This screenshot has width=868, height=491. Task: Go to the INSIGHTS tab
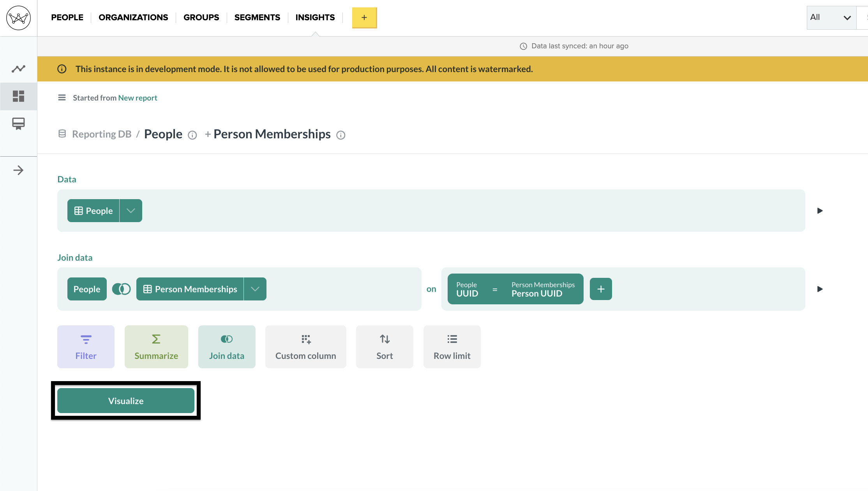point(315,18)
